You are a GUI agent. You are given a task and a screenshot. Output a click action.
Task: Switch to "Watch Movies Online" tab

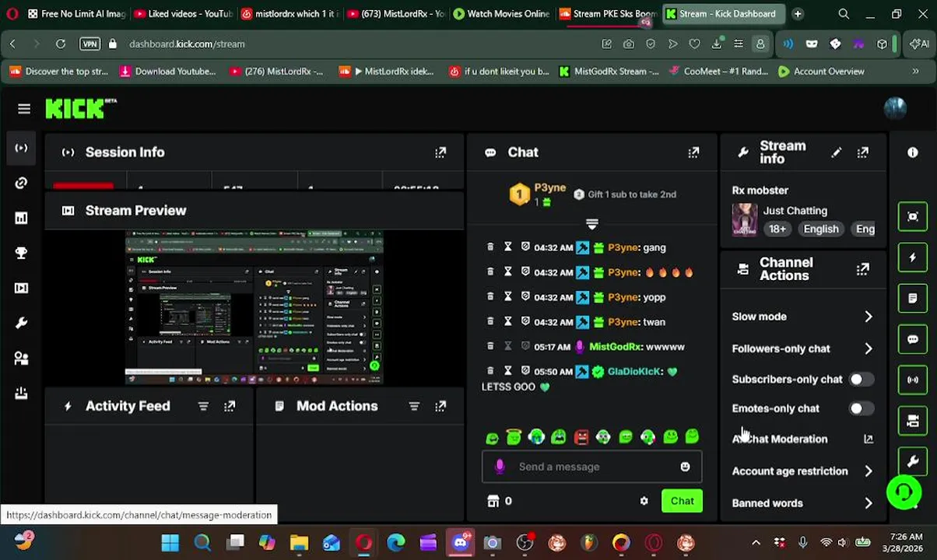(501, 14)
